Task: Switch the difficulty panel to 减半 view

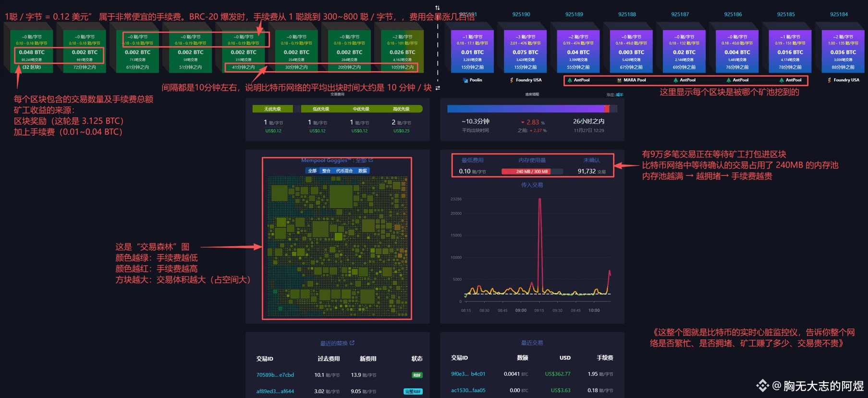Action: click(x=620, y=95)
